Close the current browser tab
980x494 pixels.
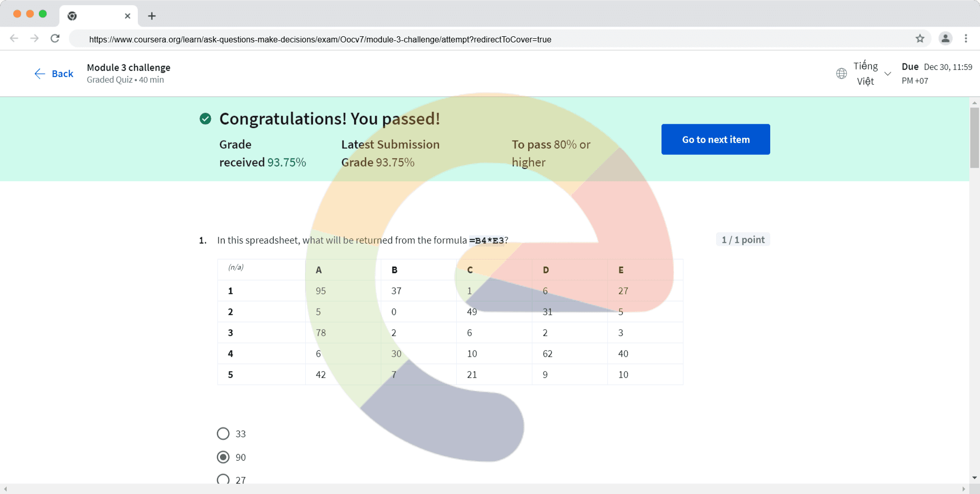click(x=128, y=16)
